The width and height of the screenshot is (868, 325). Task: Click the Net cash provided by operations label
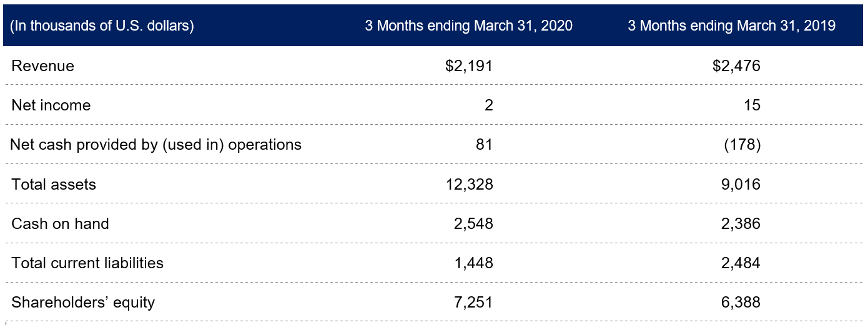coord(155,145)
